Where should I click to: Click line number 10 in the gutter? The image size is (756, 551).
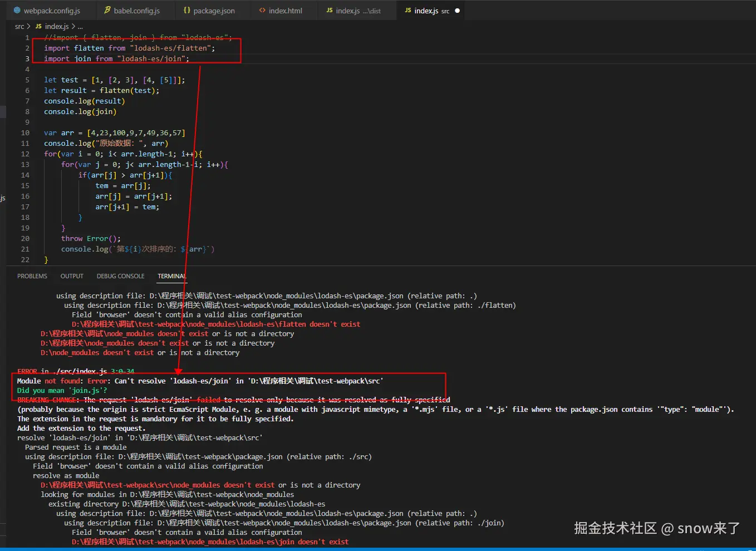tap(25, 133)
